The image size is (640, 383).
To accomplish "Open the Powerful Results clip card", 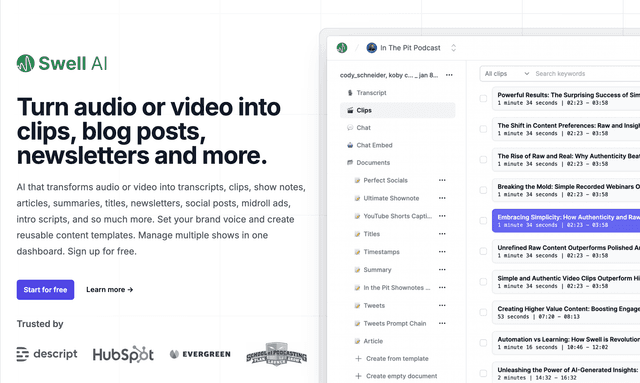I will [x=566, y=98].
